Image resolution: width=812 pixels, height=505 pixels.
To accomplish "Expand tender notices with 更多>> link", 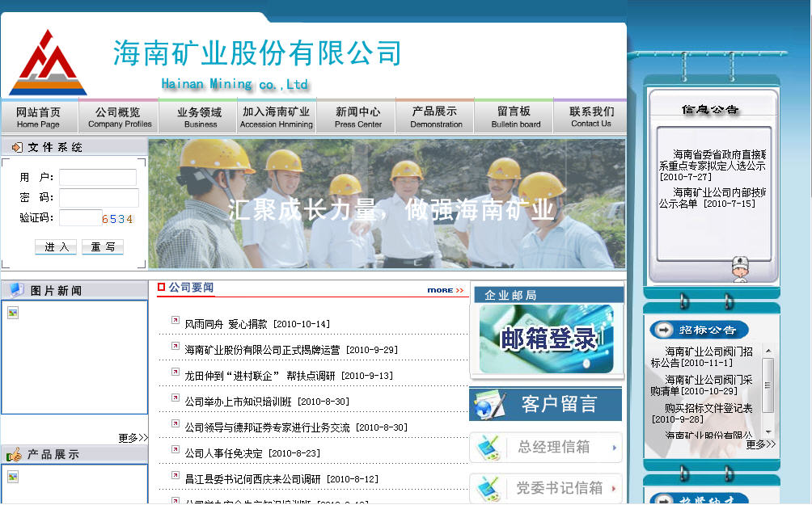I will coord(759,444).
